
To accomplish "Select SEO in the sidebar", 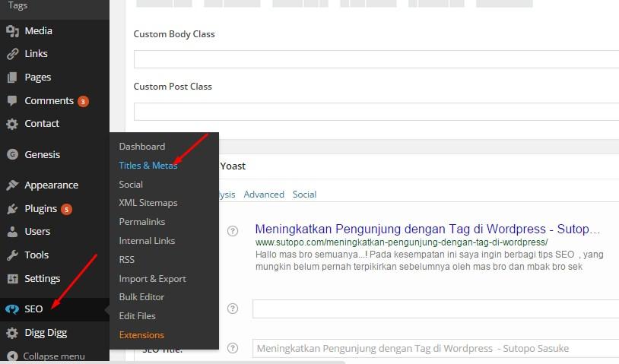I will pyautogui.click(x=33, y=309).
